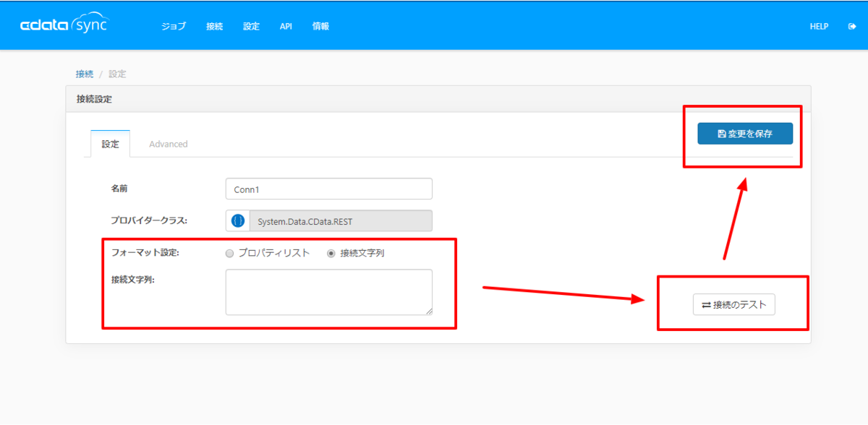Open the HELP link

click(819, 26)
